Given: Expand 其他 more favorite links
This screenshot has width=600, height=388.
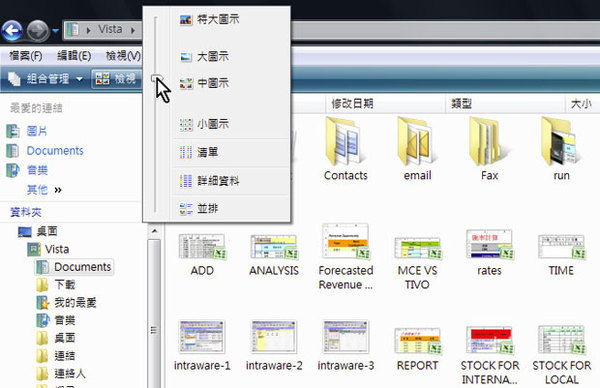Looking at the screenshot, I should (x=44, y=190).
